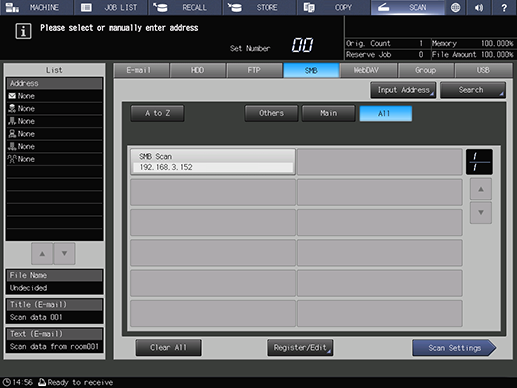The height and width of the screenshot is (388, 517).
Task: Select the E-mail destination tab
Action: coord(141,70)
